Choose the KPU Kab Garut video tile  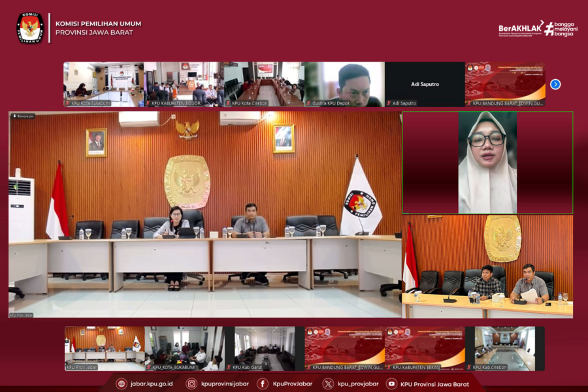265,348
